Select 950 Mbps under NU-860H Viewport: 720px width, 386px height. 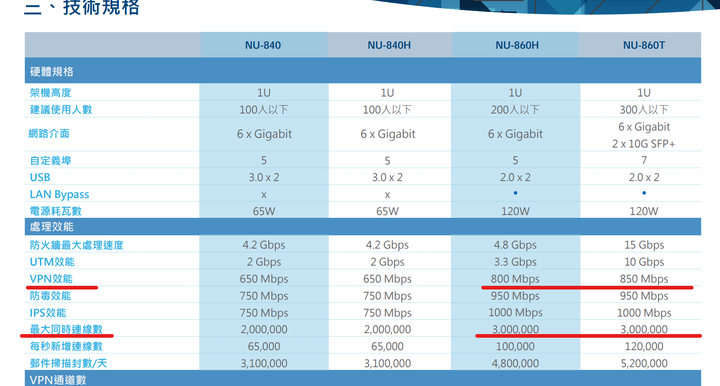pyautogui.click(x=515, y=296)
